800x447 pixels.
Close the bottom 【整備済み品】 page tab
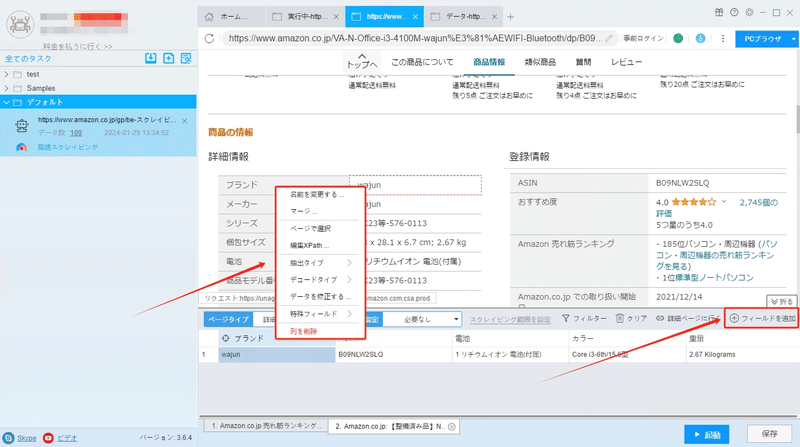pyautogui.click(x=452, y=427)
